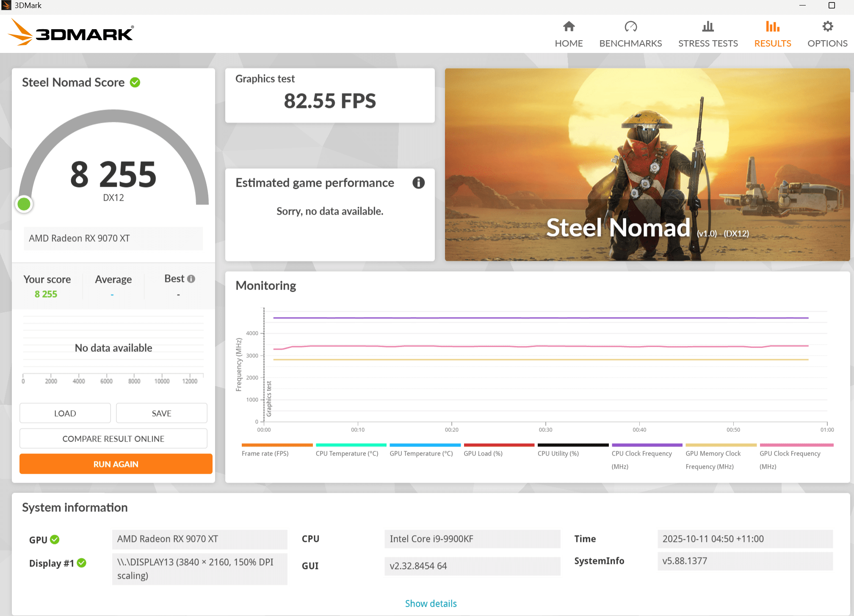Save the benchmark result
854x616 pixels.
(x=161, y=413)
